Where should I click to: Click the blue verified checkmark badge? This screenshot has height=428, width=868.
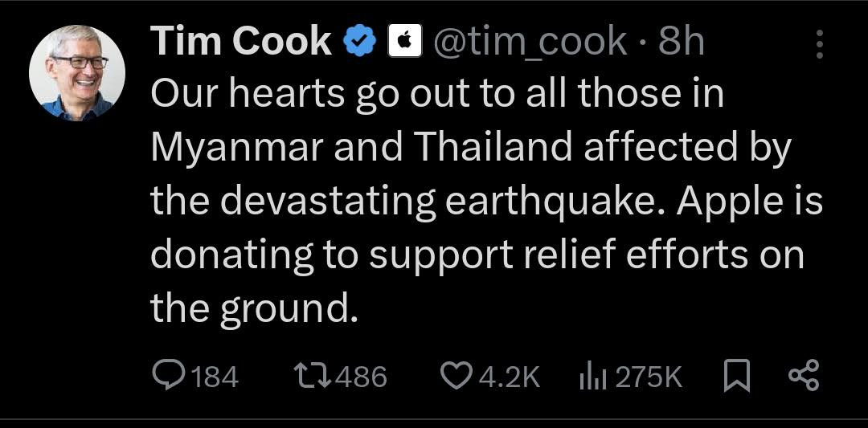[361, 41]
